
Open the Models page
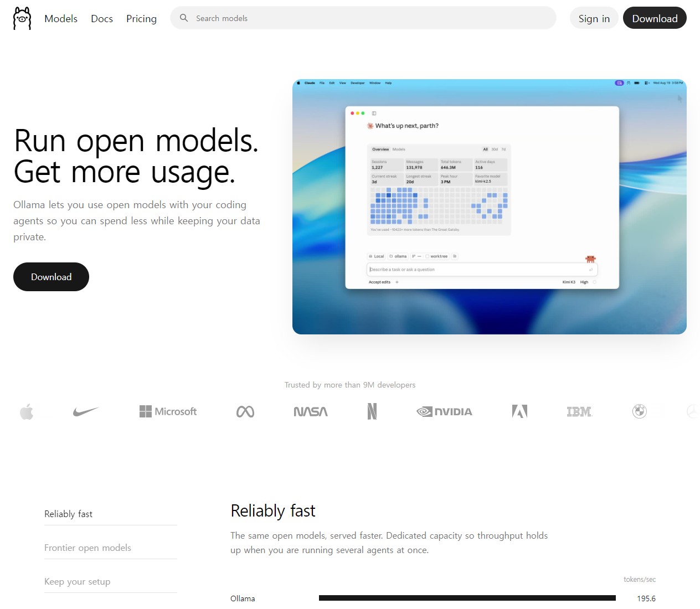(x=61, y=18)
